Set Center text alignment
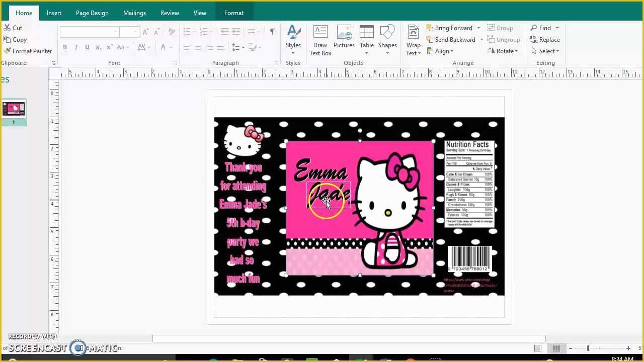 198,47
